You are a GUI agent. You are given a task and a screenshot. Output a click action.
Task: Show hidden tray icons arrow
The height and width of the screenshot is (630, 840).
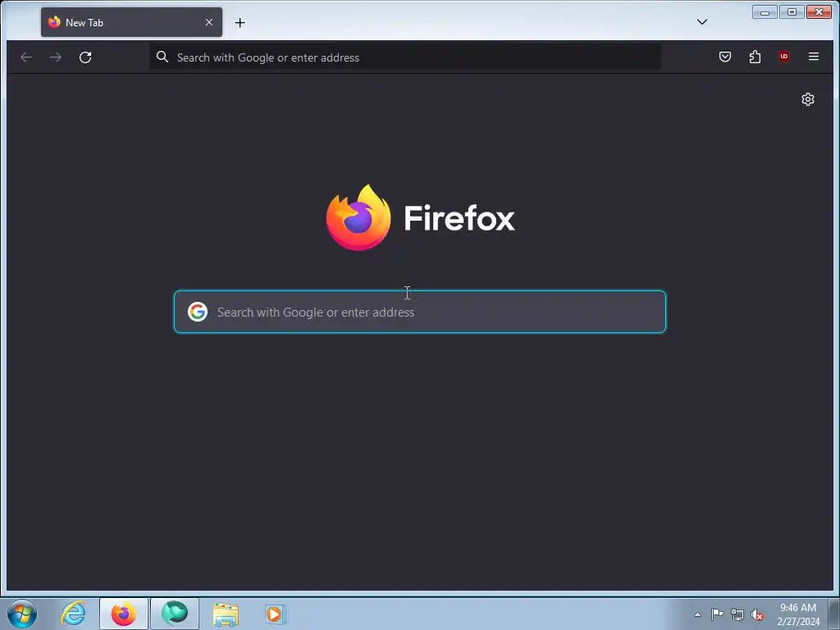[697, 614]
